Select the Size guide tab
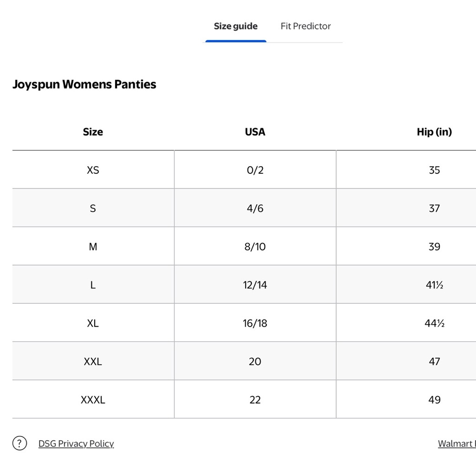 click(236, 26)
